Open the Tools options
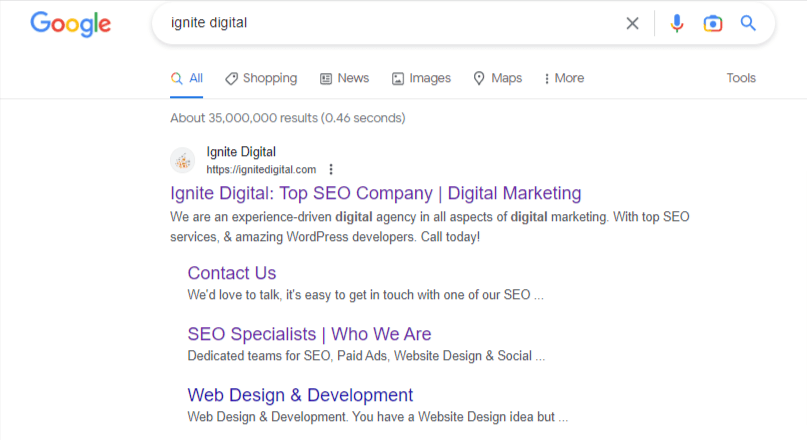This screenshot has height=440, width=807. 740,78
